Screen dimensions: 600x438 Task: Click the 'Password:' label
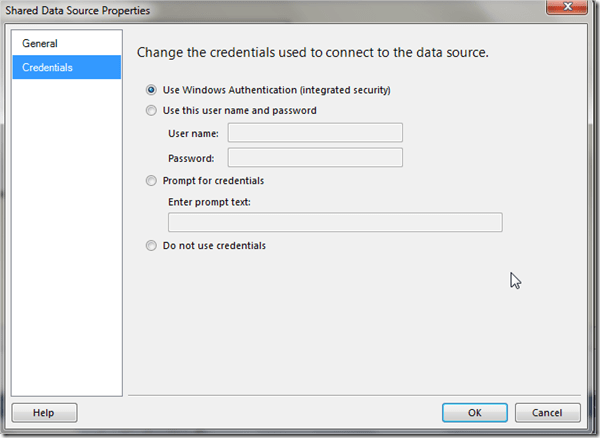[x=191, y=158]
